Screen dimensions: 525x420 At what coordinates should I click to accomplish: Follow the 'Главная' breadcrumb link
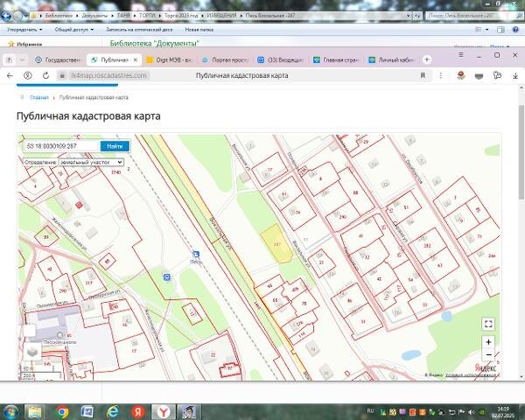click(39, 97)
